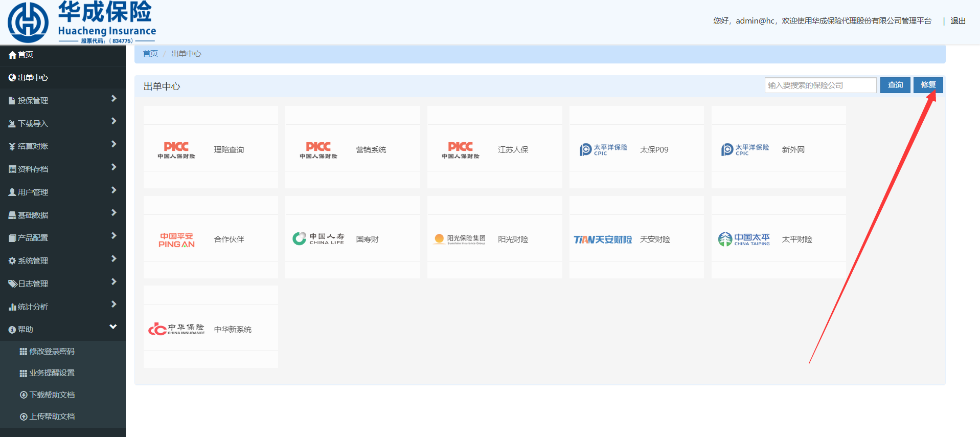Viewport: 980px width, 437px height.
Task: Expand the 投保管理 menu chevron
Action: click(x=114, y=98)
